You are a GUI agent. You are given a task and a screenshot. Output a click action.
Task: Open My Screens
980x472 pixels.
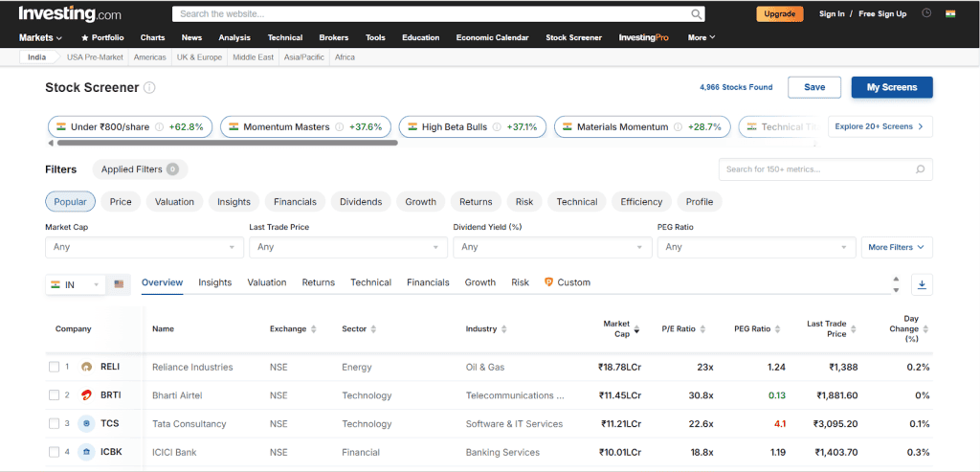click(892, 87)
